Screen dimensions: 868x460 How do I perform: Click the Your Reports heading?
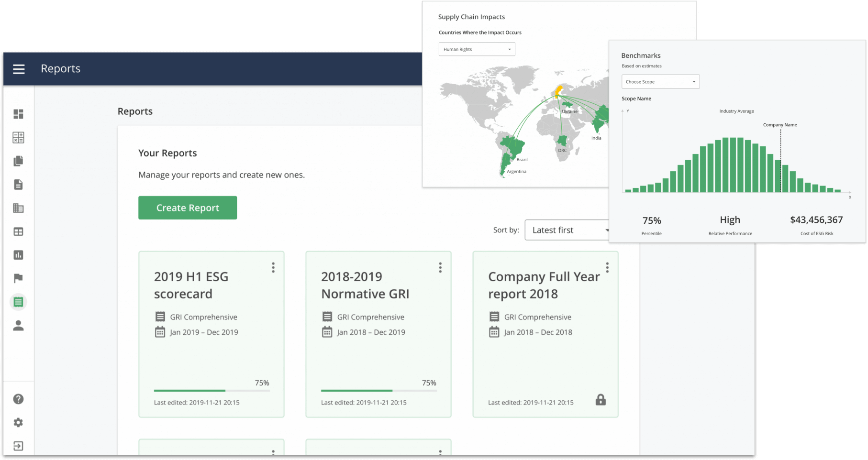(x=167, y=153)
